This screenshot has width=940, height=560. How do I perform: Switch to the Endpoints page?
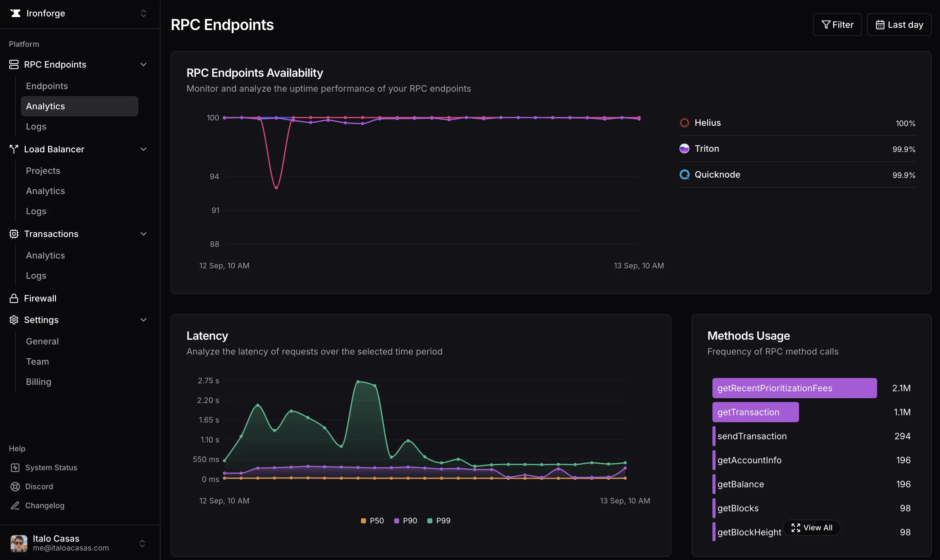47,86
